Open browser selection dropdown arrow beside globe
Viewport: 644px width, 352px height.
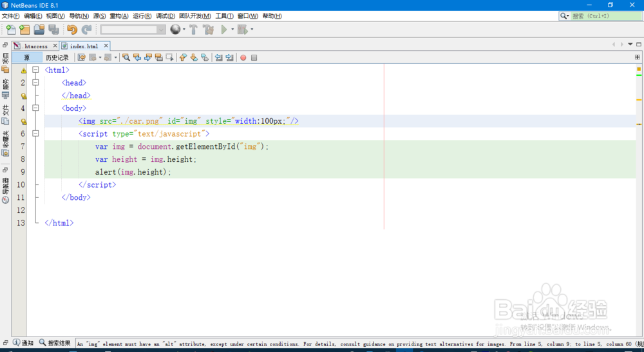[x=184, y=30]
